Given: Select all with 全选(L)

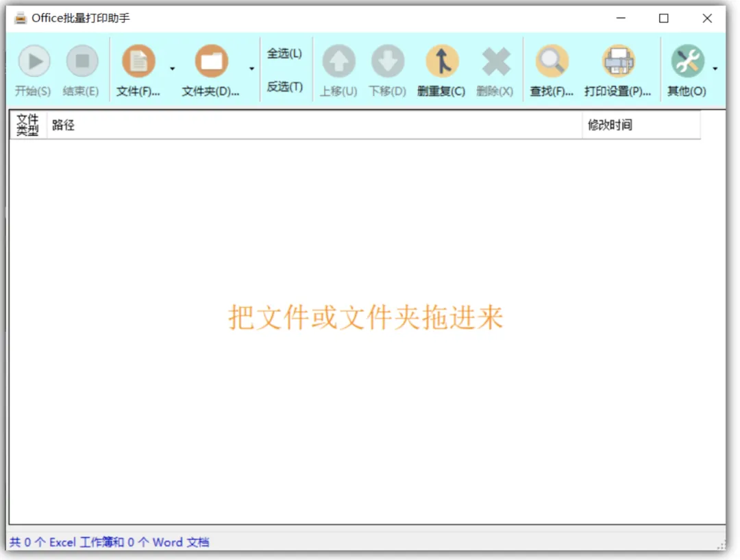Looking at the screenshot, I should tap(284, 53).
